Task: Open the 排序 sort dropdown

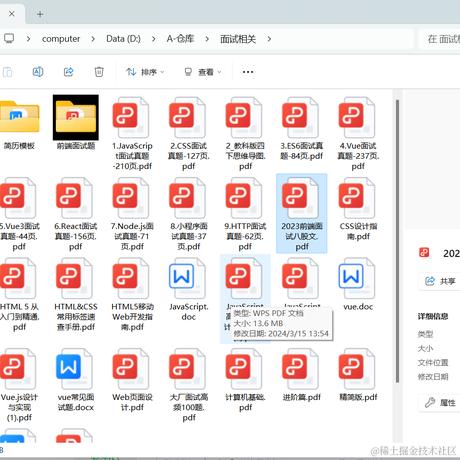Action: (x=145, y=72)
